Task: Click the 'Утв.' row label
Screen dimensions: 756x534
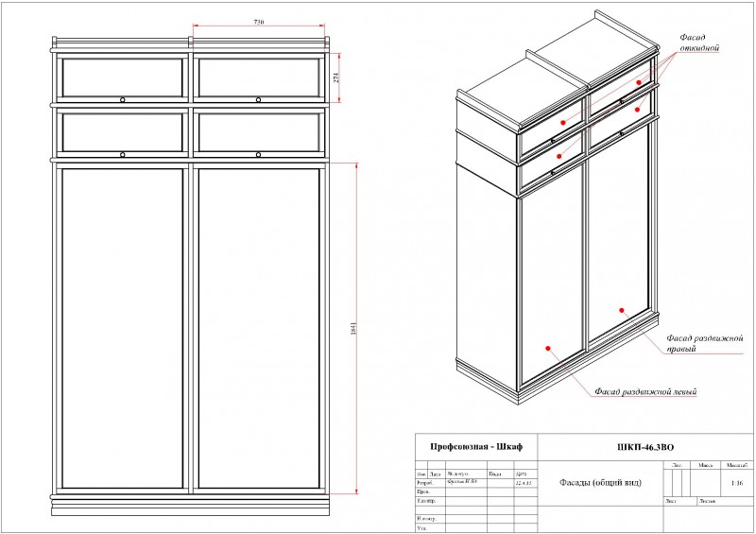Action: 421,528
